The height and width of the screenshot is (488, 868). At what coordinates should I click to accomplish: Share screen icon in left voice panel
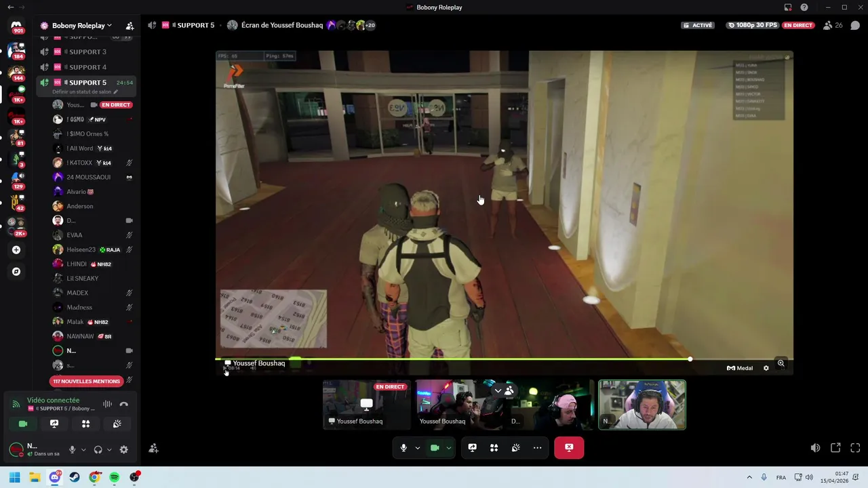coord(54,424)
